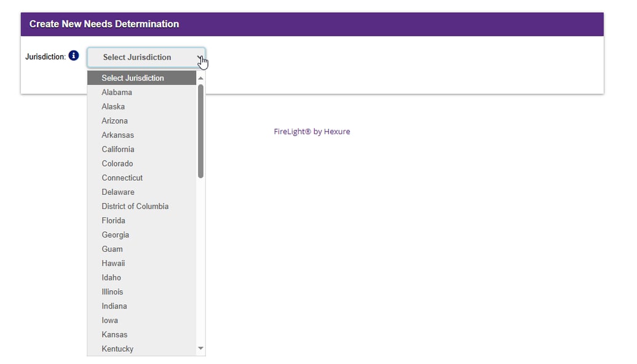Open the FireLight by Hexure link

coord(312,131)
